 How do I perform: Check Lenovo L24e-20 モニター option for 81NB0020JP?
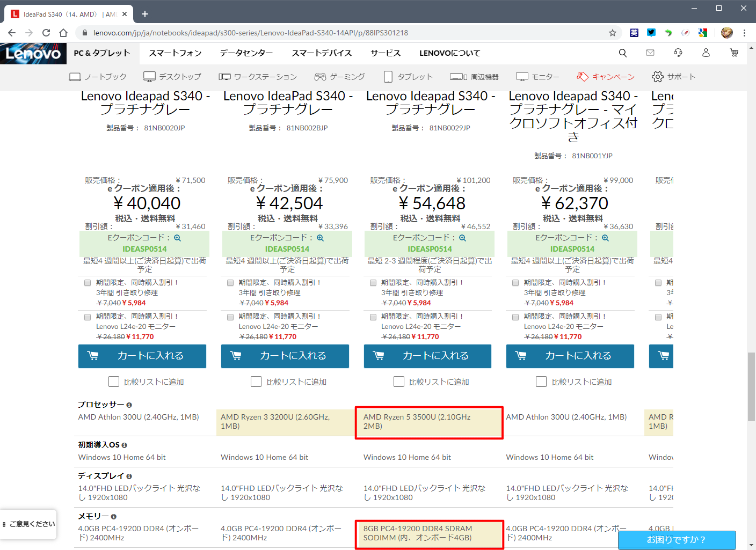[x=88, y=317]
